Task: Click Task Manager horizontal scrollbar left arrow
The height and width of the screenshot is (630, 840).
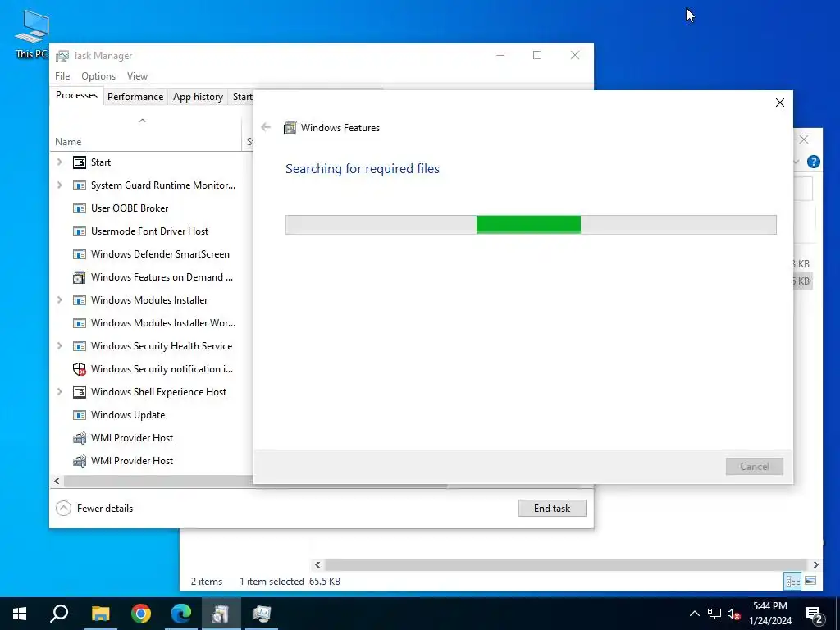Action: [57, 481]
